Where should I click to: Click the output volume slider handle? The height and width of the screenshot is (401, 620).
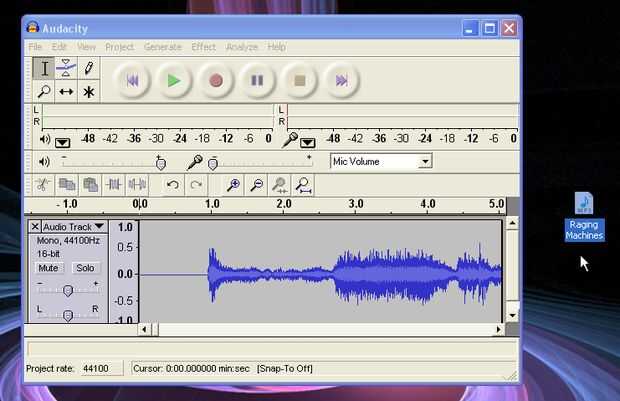tap(161, 163)
